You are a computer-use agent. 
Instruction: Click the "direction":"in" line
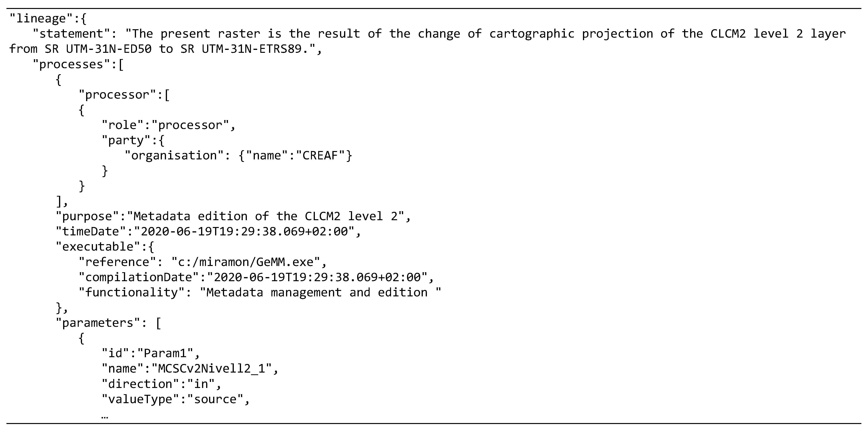point(161,384)
